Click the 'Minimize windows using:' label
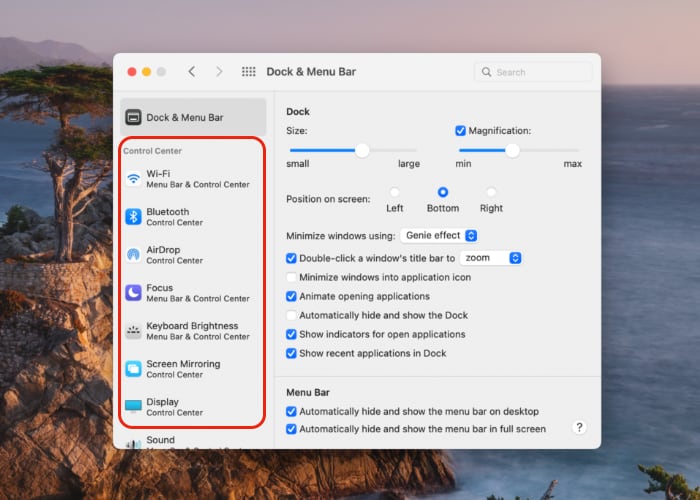The width and height of the screenshot is (700, 500). tap(341, 236)
